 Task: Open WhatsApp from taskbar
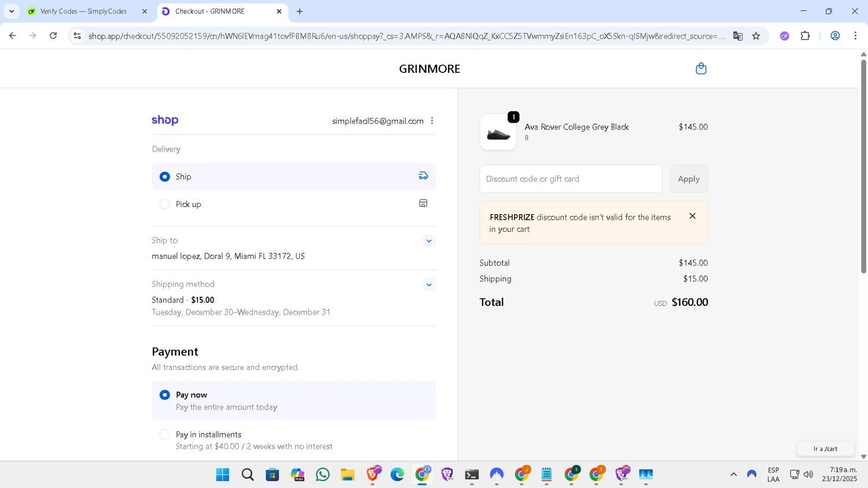(323, 475)
